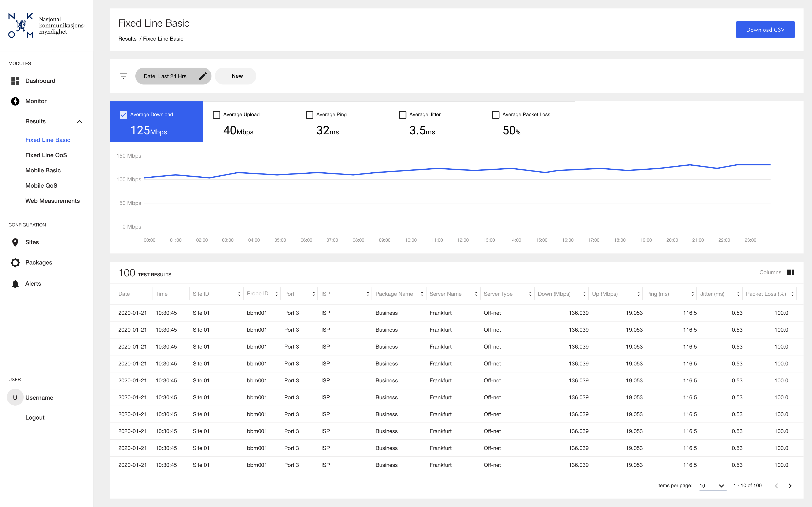
Task: Click the Sites location pin icon
Action: pos(15,242)
